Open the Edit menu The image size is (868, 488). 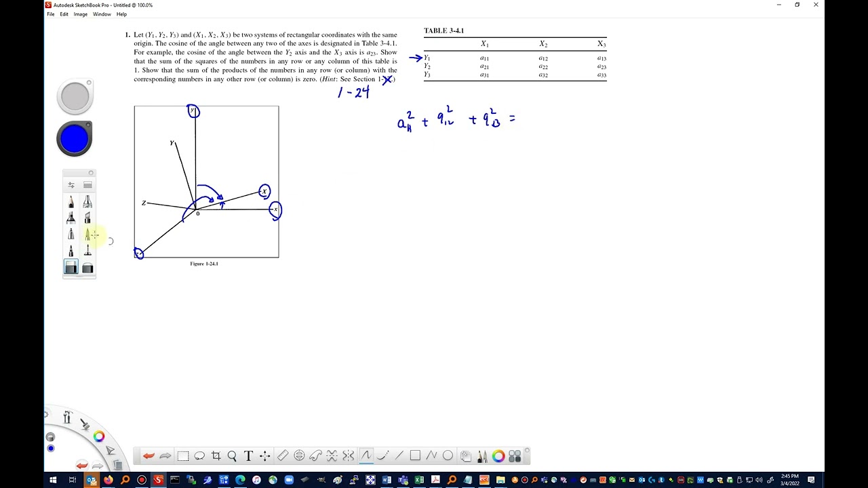click(x=64, y=14)
